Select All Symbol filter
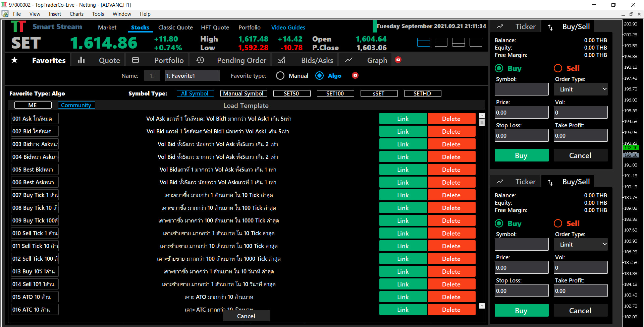This screenshot has height=327, width=644. pyautogui.click(x=195, y=93)
